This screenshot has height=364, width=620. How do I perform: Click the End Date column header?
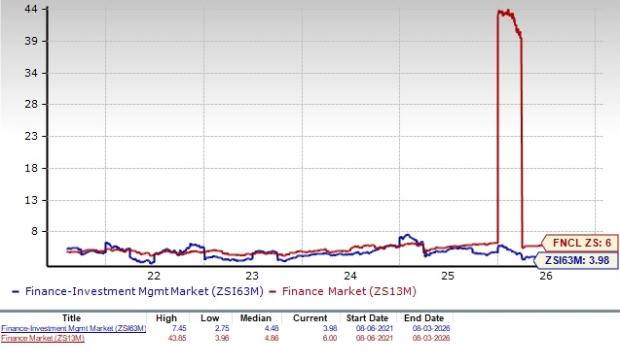424,318
